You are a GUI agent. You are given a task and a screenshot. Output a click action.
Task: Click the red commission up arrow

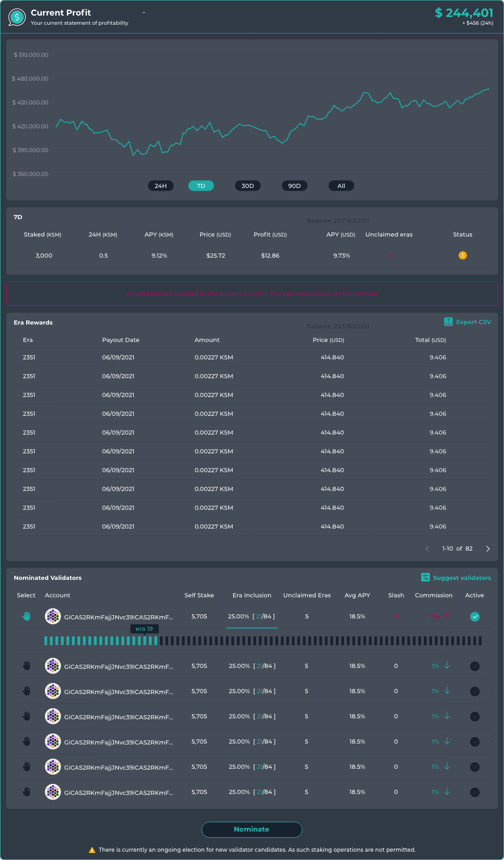[447, 616]
